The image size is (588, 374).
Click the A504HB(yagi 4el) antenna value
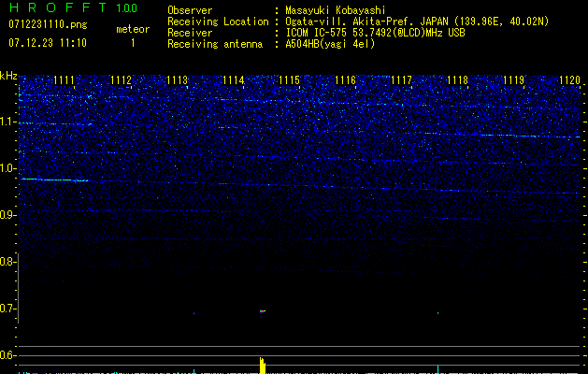330,44
